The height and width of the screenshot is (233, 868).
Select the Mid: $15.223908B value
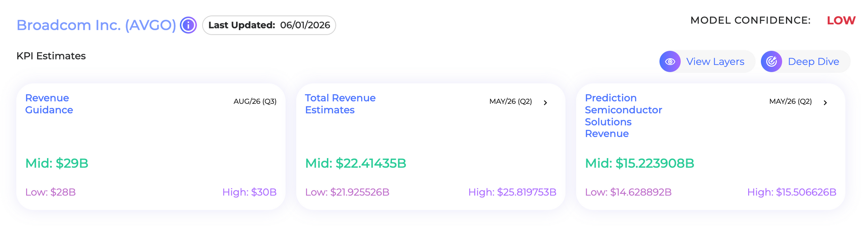[x=640, y=163]
